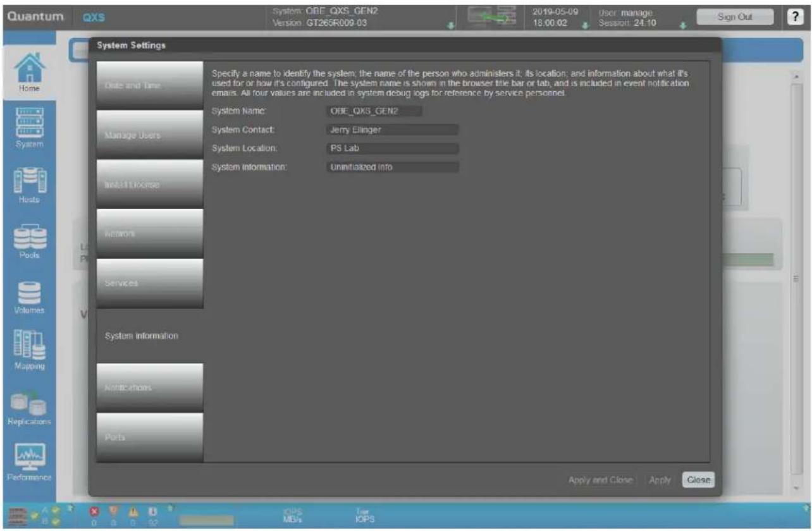Click the scrollbar up arrow
This screenshot has width=812, height=531.
796,75
